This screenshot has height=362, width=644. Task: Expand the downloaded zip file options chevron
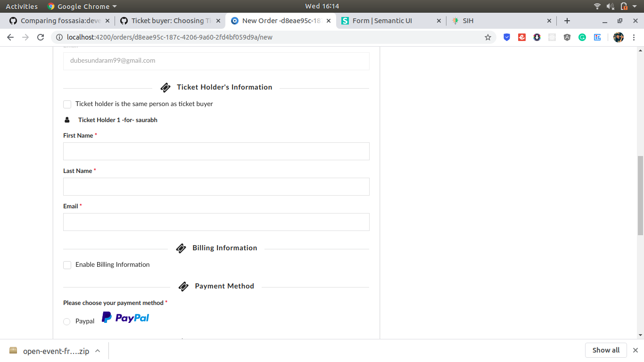pos(97,350)
